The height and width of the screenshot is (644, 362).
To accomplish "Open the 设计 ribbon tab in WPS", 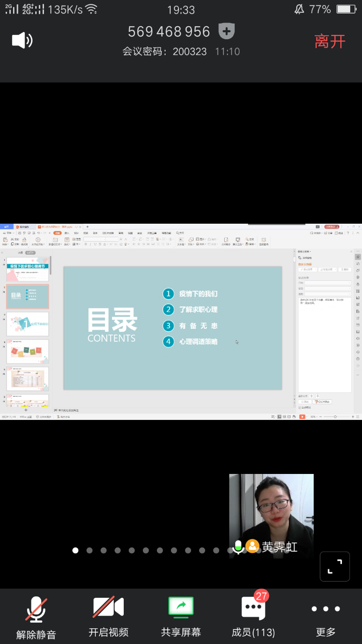I will 76,233.
